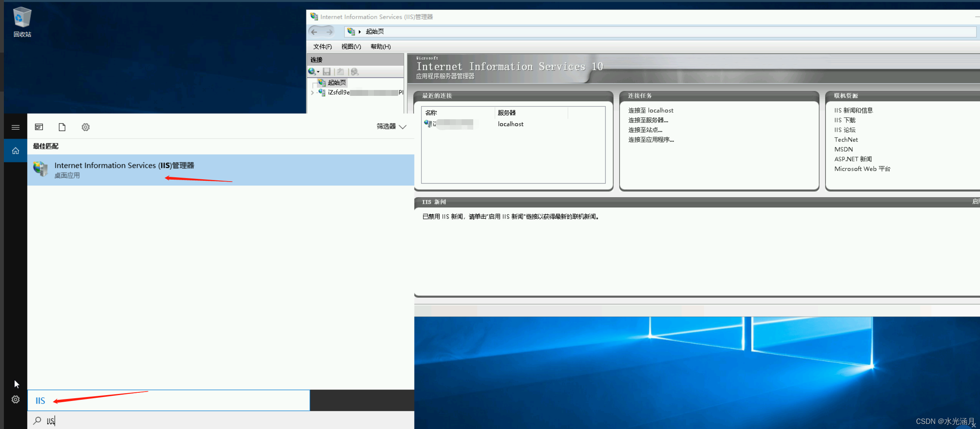Expand the Start menu hamburger button
The image size is (980, 429).
tap(16, 127)
